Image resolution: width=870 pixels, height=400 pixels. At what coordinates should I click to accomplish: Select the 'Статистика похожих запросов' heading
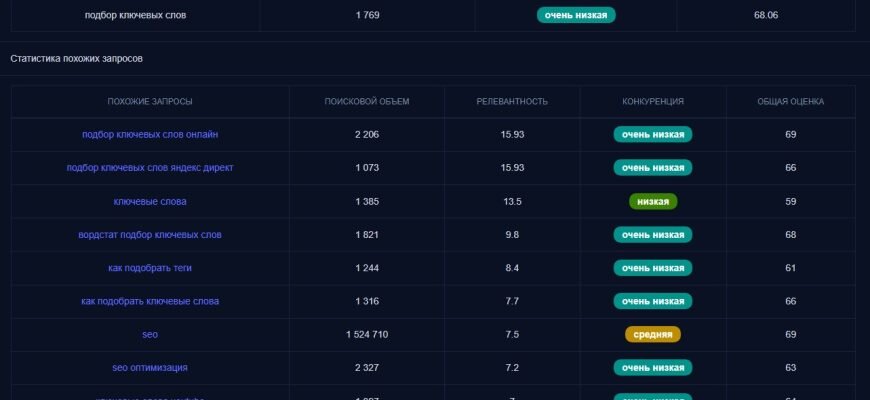coord(77,58)
